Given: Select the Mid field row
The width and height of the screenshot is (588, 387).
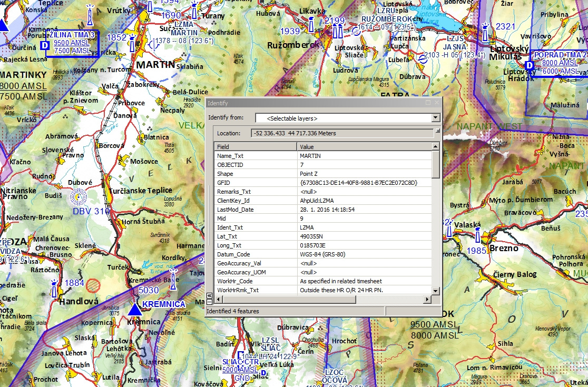Looking at the screenshot, I should tap(324, 219).
